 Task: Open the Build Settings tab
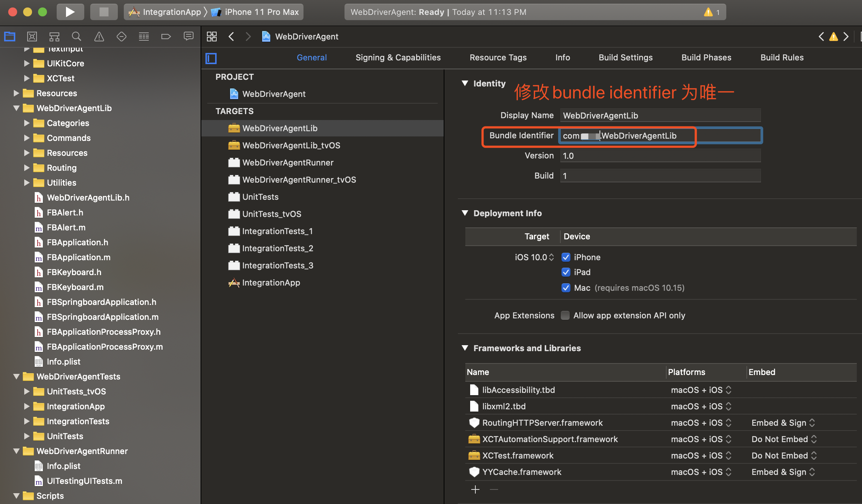coord(625,57)
